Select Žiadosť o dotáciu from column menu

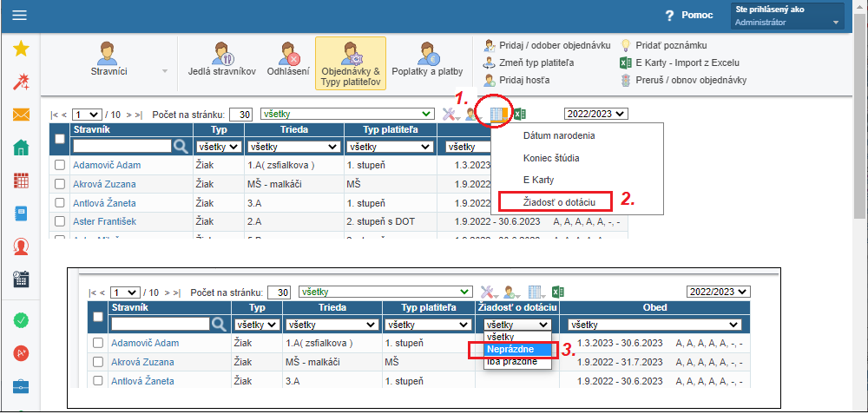(x=552, y=201)
